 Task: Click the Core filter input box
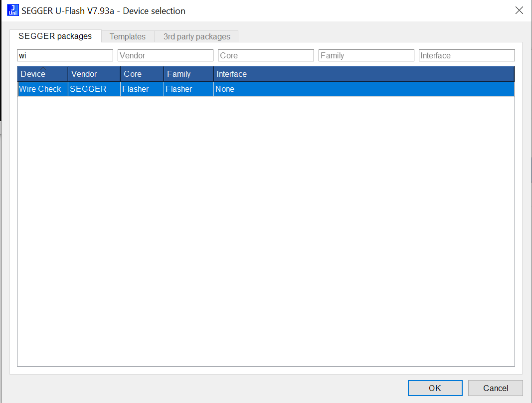(x=266, y=55)
